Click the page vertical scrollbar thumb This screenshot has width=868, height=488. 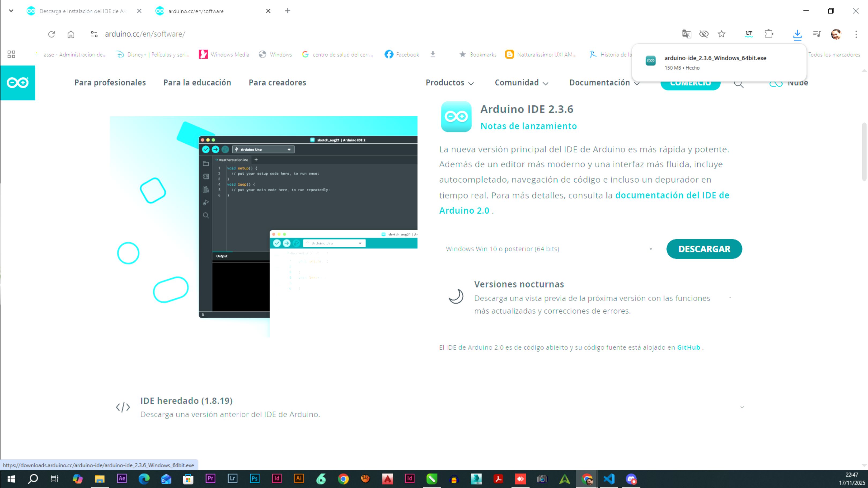(x=864, y=152)
